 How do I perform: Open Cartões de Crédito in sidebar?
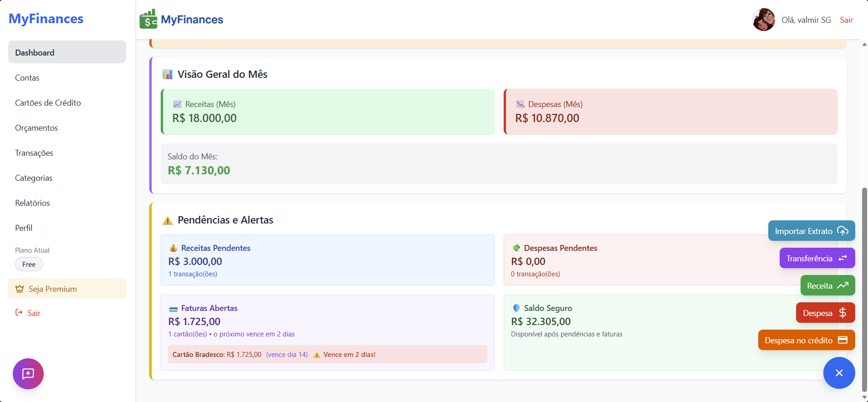[48, 103]
